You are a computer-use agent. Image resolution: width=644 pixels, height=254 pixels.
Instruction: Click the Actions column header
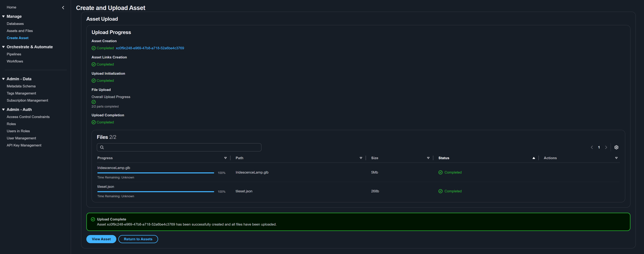point(550,158)
